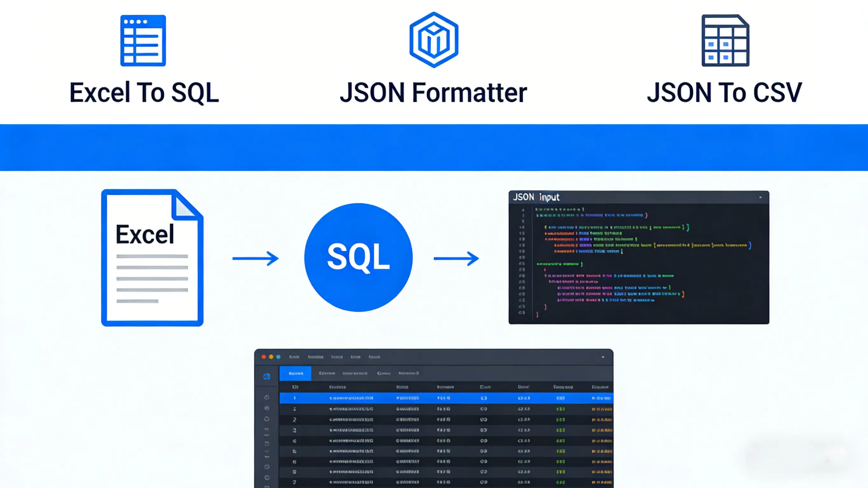Select the tab next to the active blue tab
Image resolution: width=868 pixels, height=488 pixels.
[x=327, y=374]
